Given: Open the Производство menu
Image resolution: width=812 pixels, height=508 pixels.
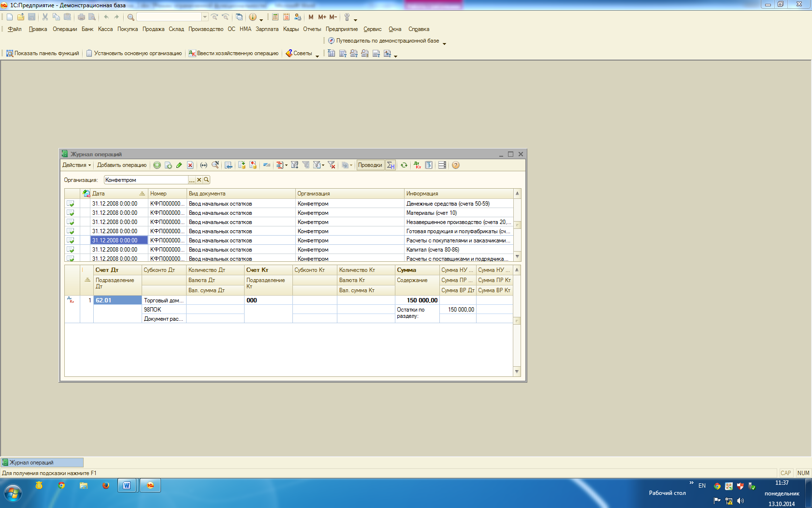Looking at the screenshot, I should pos(206,29).
